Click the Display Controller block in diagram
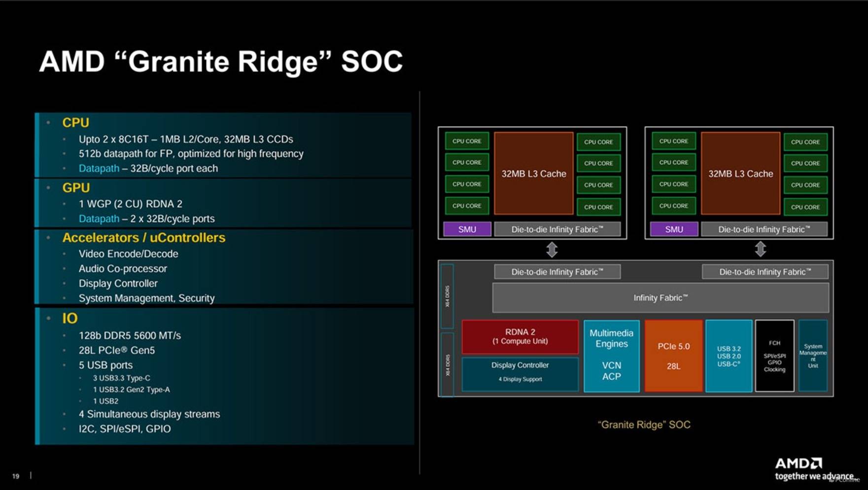The image size is (868, 490). coord(520,373)
